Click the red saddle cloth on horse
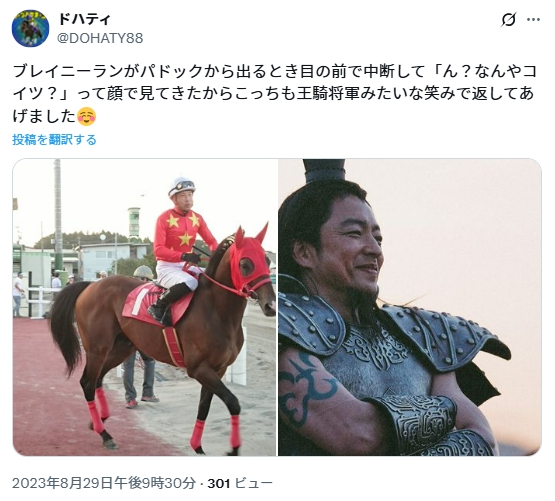This screenshot has width=555, height=501. click(156, 304)
